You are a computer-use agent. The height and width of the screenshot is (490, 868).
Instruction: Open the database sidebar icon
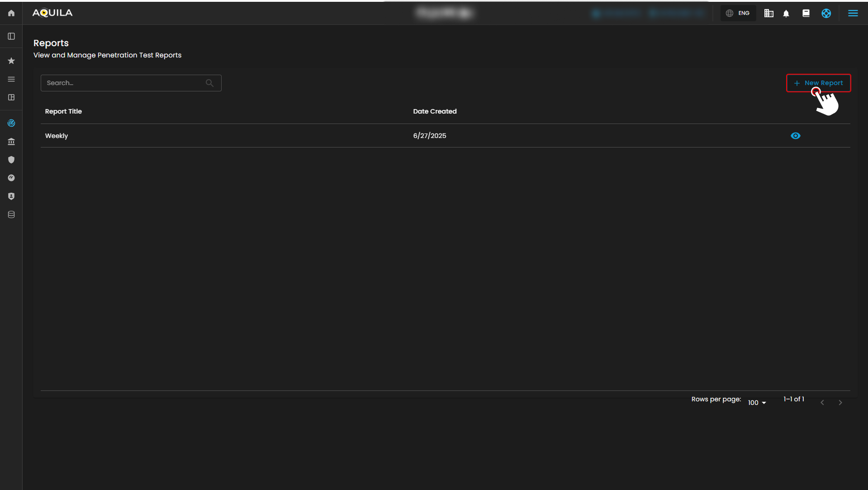tap(11, 214)
